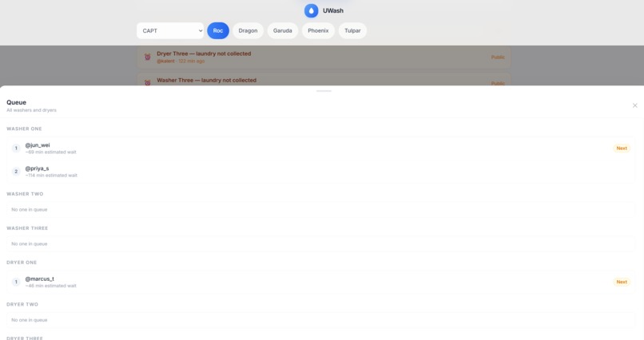Image resolution: width=644 pixels, height=340 pixels.
Task: Switch to the Tulpar tab
Action: click(352, 31)
